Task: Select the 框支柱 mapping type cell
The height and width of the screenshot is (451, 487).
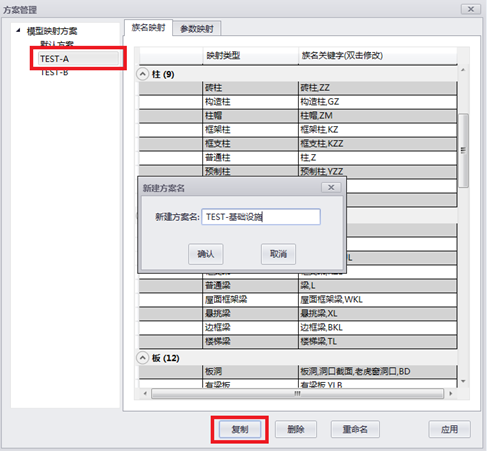Action: click(250, 144)
